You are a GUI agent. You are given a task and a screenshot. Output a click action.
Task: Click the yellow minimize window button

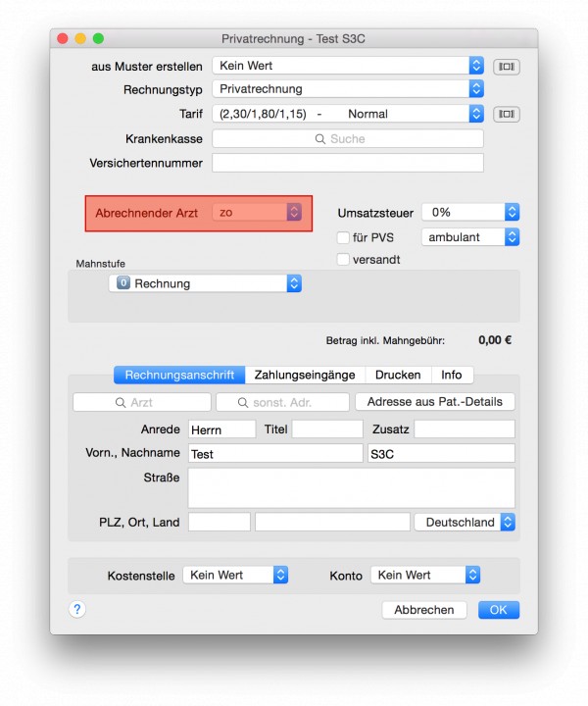tap(80, 38)
